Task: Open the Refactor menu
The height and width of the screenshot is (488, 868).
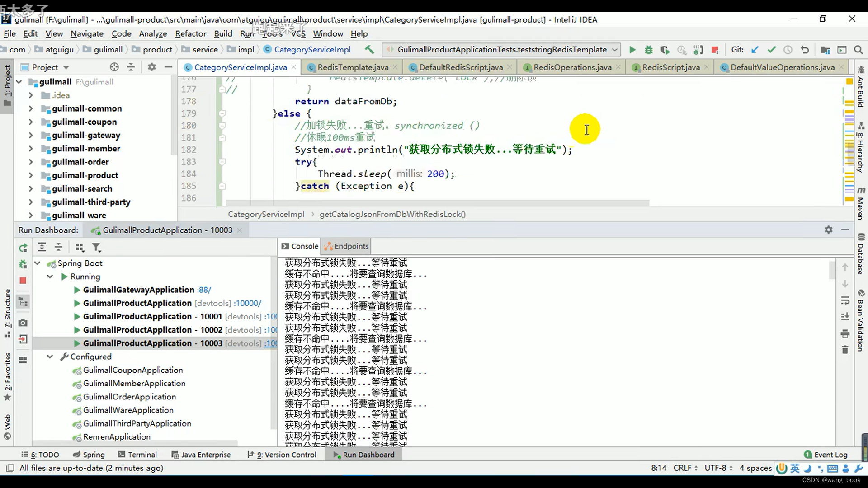Action: (190, 33)
